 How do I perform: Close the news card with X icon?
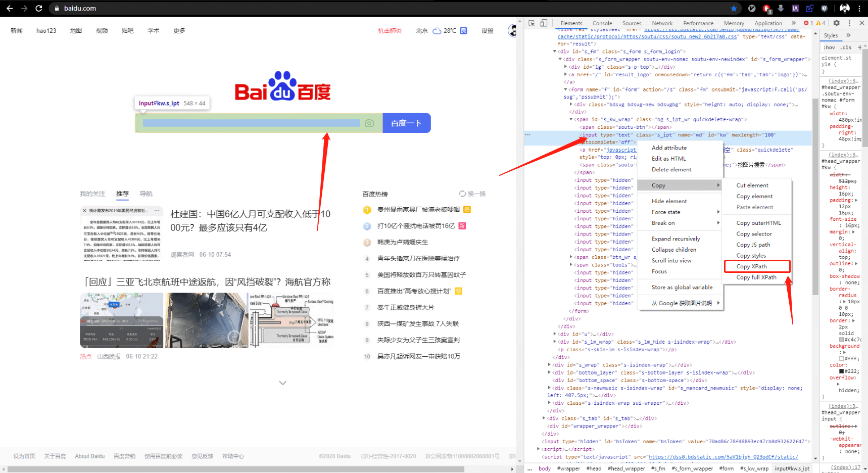pos(84,210)
